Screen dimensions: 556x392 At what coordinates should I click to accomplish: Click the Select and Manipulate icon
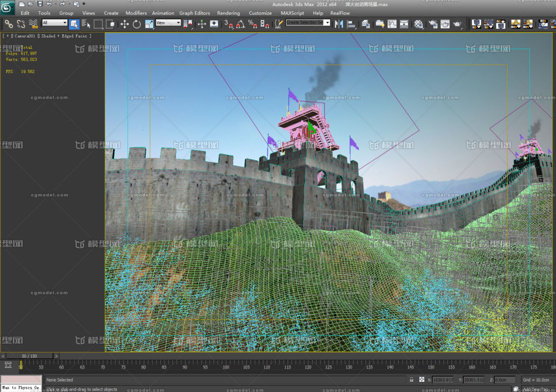[202, 24]
